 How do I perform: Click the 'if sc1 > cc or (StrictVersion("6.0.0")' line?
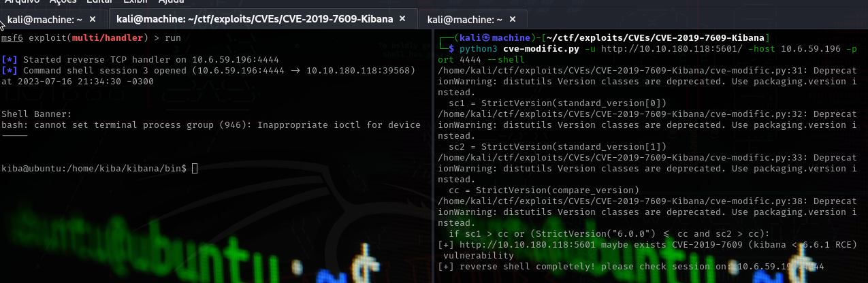tap(609, 233)
